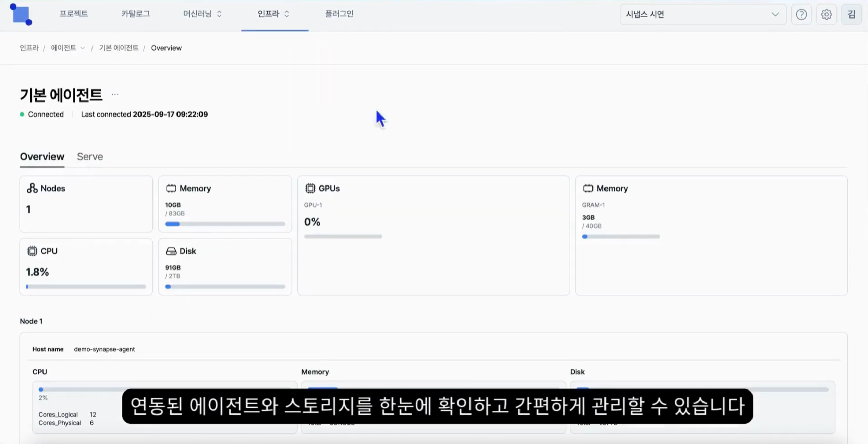Click the CPU chip icon
Screen dimensions: 868x444
coord(32,251)
